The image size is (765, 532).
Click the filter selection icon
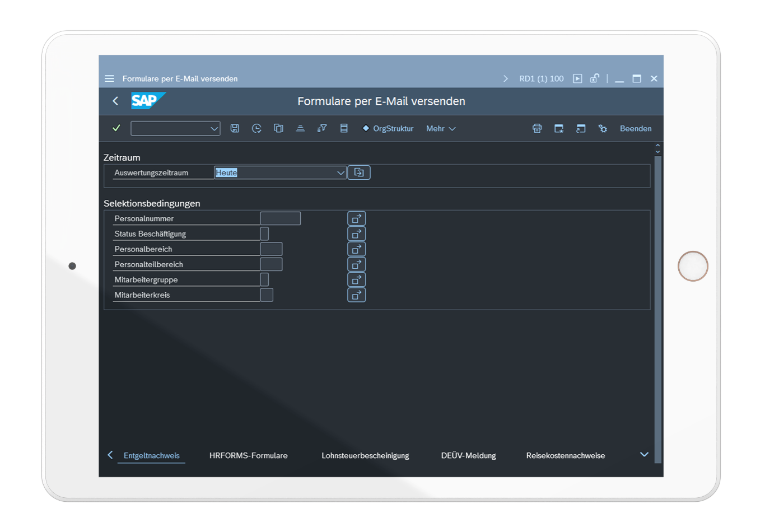coord(322,128)
